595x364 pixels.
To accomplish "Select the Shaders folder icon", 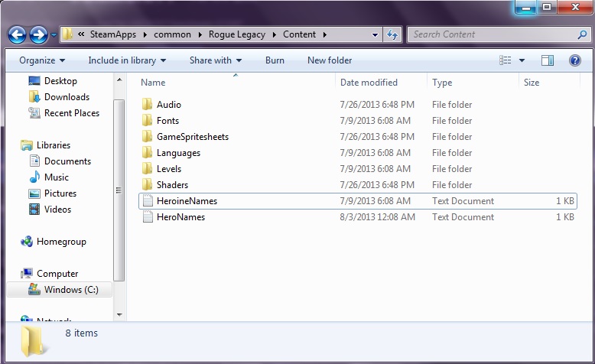I will [x=148, y=185].
